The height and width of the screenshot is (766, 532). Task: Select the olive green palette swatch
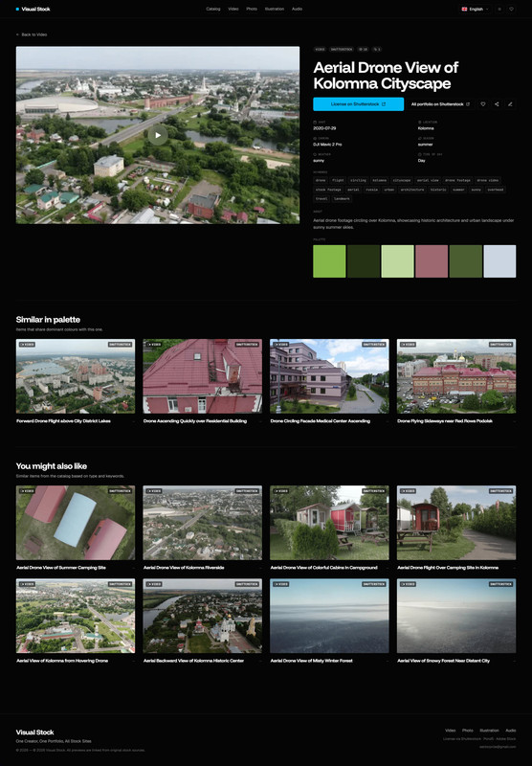pyautogui.click(x=466, y=261)
